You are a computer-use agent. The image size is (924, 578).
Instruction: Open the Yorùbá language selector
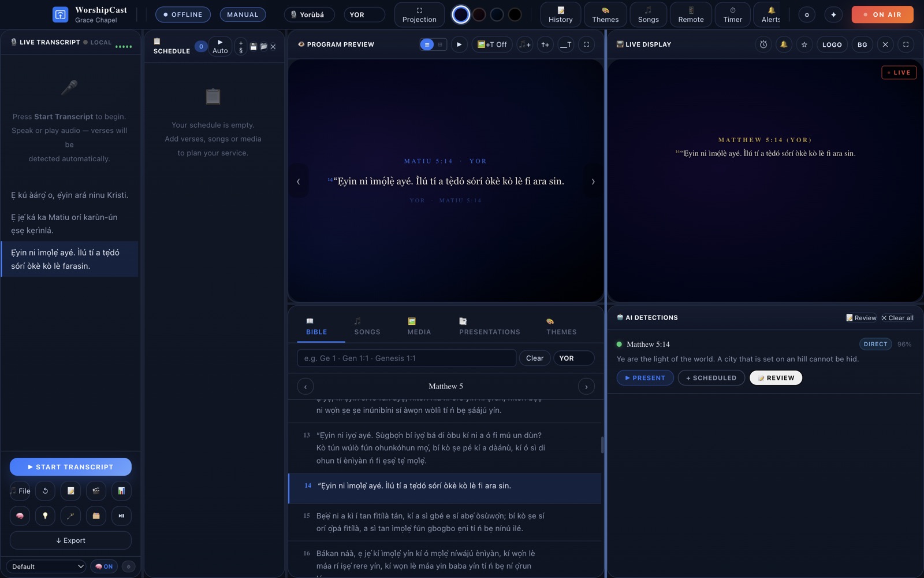309,14
